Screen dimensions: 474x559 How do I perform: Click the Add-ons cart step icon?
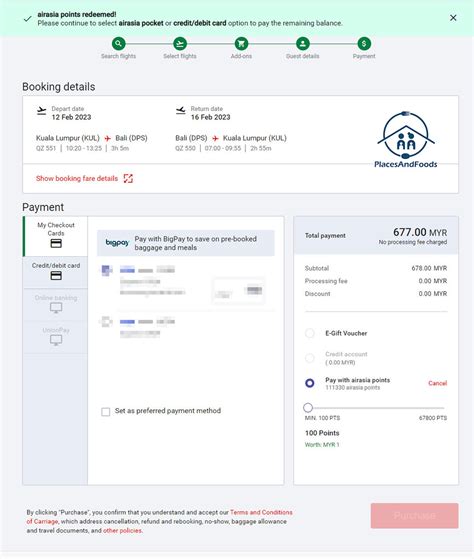241,44
